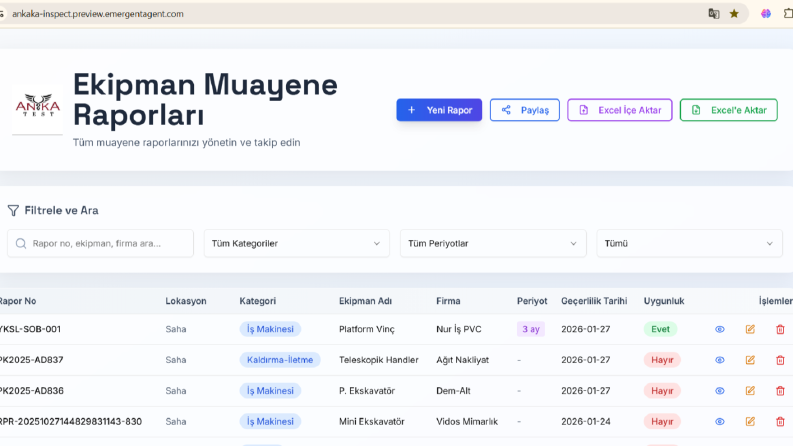Image resolution: width=793 pixels, height=446 pixels.
Task: Click the bookmark star icon
Action: (x=734, y=14)
